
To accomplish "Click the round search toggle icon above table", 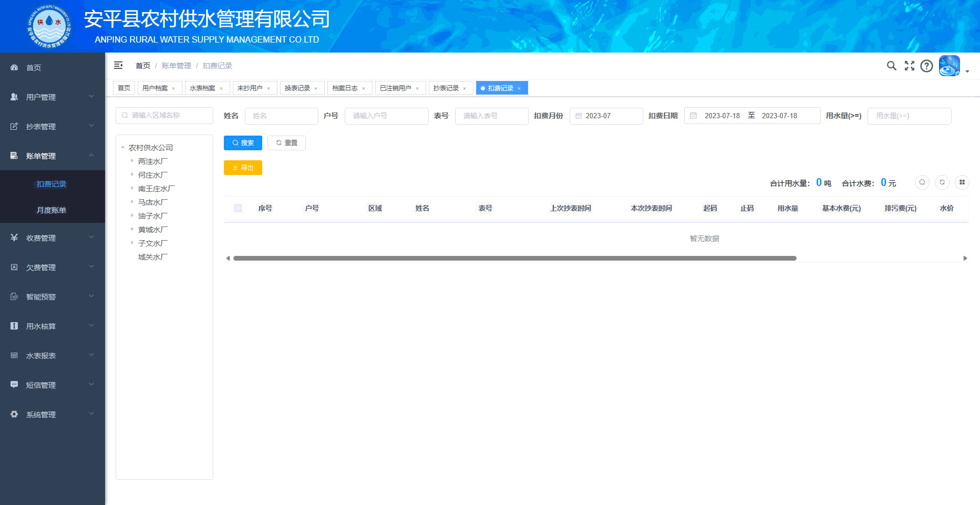I will coord(922,182).
